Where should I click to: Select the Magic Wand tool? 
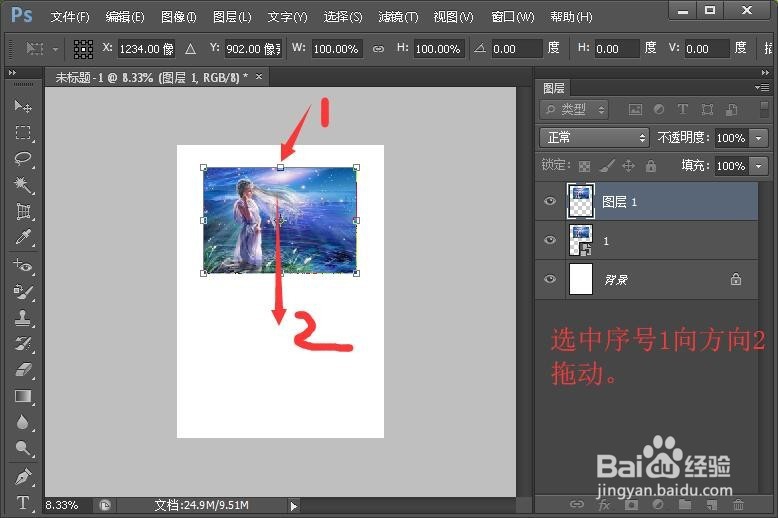point(22,185)
